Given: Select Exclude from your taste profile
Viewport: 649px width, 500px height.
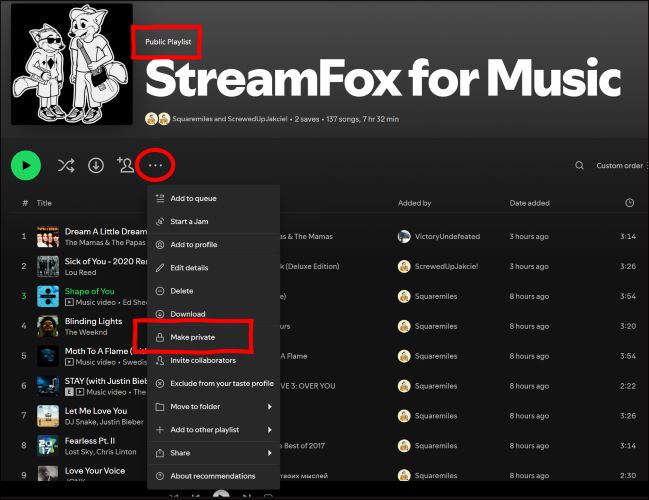Looking at the screenshot, I should click(x=214, y=384).
